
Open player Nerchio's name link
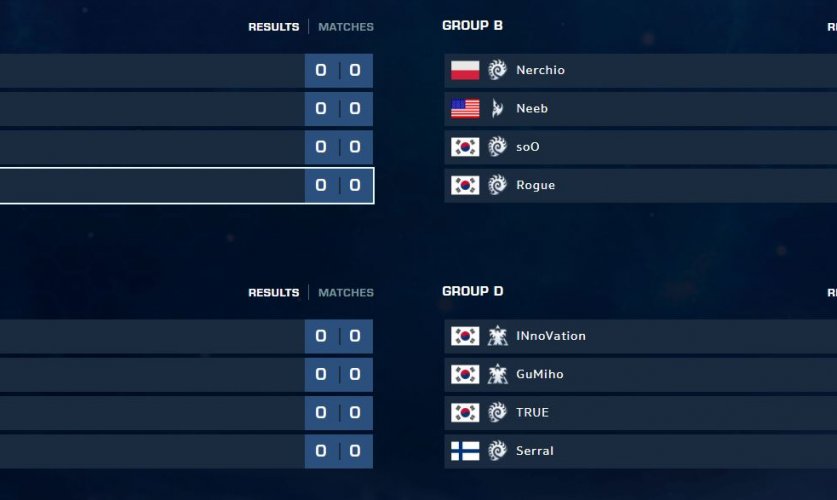point(540,70)
